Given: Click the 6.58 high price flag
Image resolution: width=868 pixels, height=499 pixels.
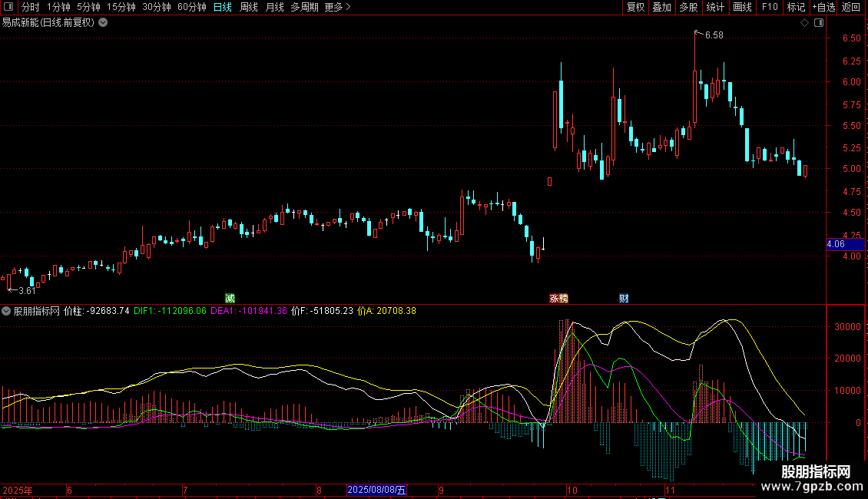Looking at the screenshot, I should (x=713, y=35).
